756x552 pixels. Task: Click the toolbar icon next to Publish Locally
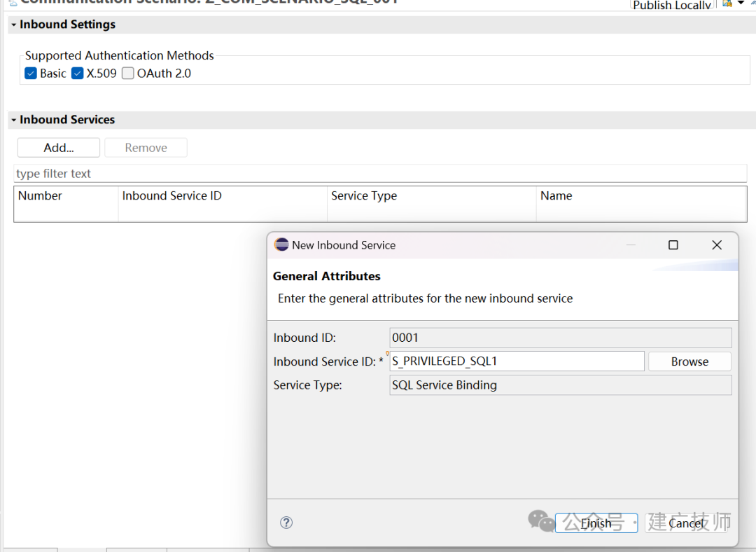click(x=727, y=4)
